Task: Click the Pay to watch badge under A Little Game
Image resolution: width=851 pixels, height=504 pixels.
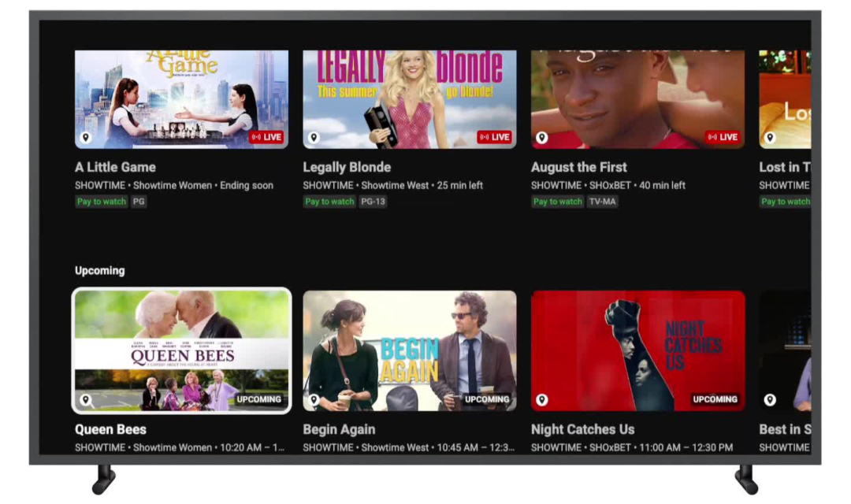Action: pos(101,202)
